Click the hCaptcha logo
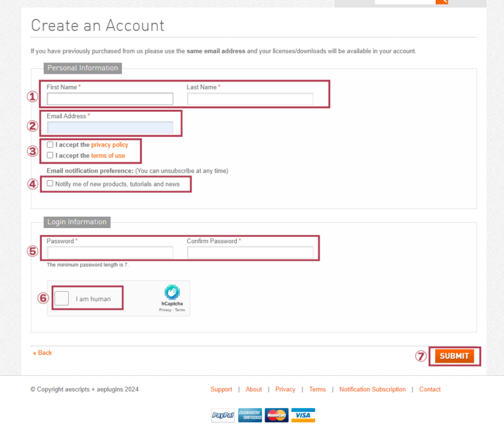504x429 pixels. click(172, 292)
